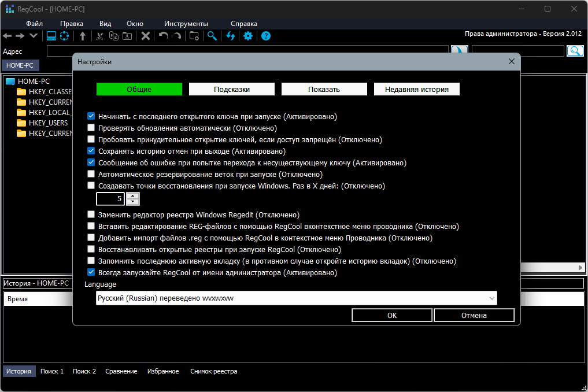Screen dimensions: 588x392
Task: Open the Правка menu
Action: [x=72, y=24]
